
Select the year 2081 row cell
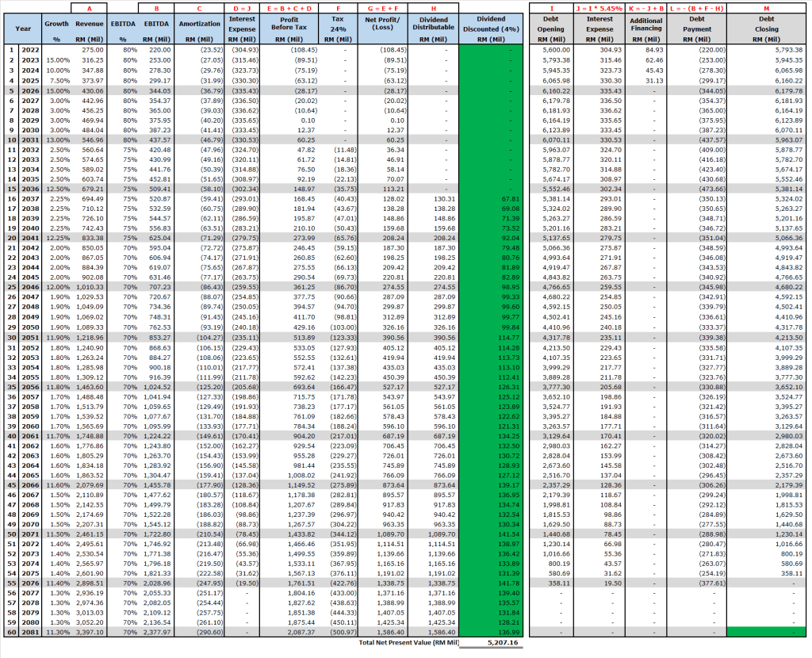click(x=31, y=632)
